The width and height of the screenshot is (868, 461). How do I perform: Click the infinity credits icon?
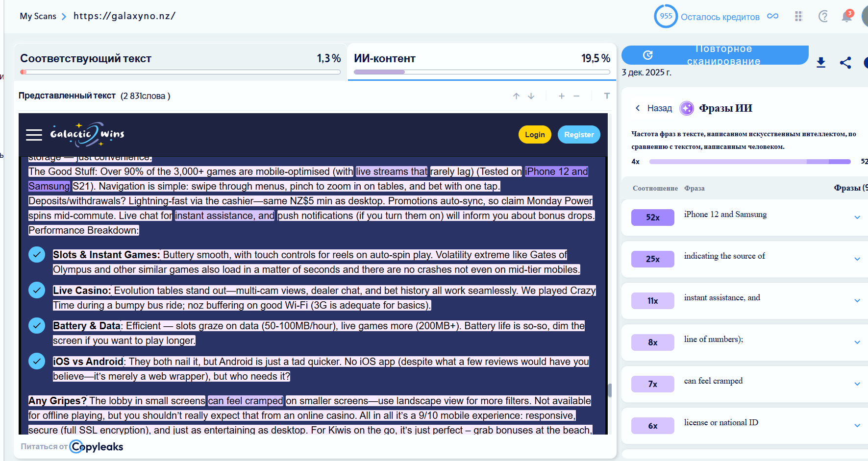pos(773,16)
